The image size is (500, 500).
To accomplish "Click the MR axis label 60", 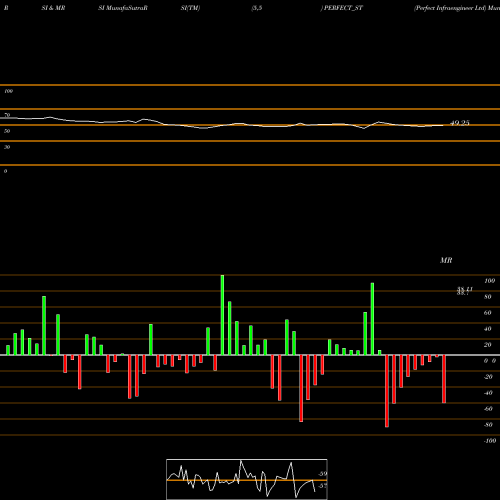I will [x=488, y=313].
